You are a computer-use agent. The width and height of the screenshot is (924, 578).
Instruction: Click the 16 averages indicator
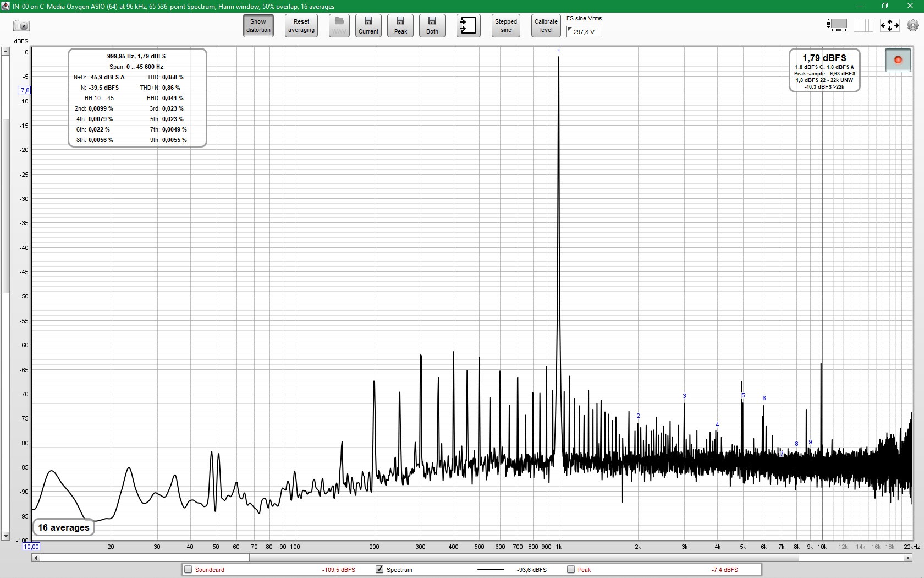[64, 527]
